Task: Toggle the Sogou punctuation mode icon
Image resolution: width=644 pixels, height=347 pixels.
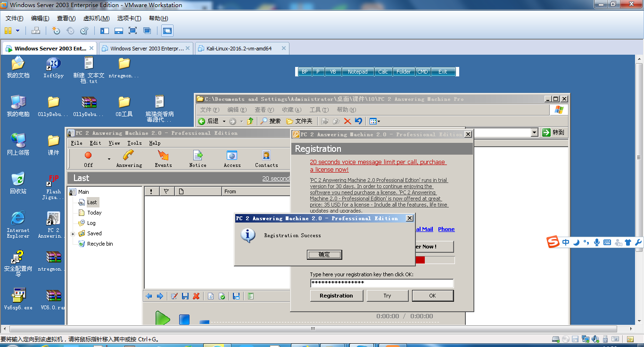Action: (586, 242)
